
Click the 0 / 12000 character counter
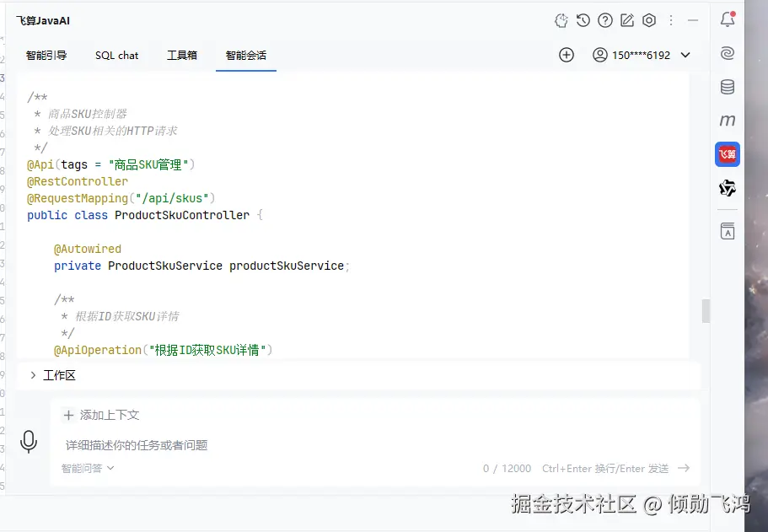point(507,468)
